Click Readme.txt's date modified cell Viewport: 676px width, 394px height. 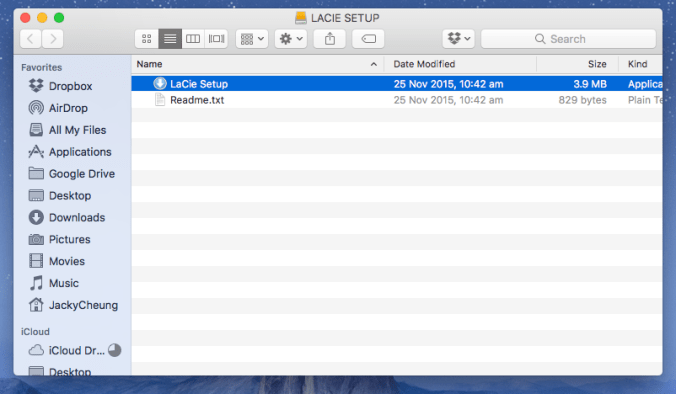point(448,100)
